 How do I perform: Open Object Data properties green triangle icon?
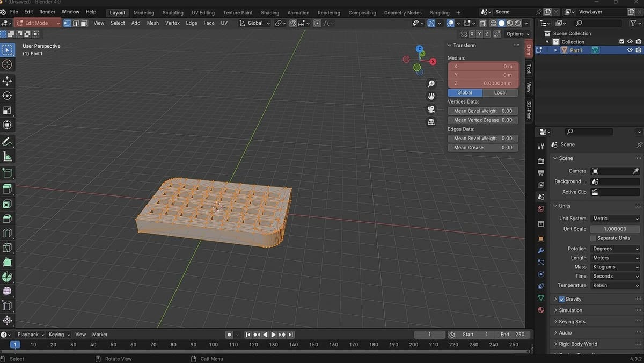[541, 298]
